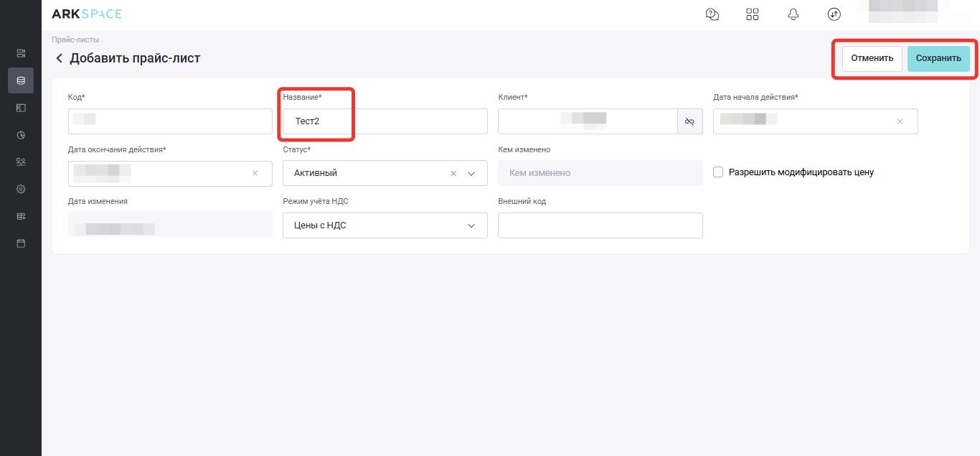
Task: Open the notifications bell
Action: point(793,14)
